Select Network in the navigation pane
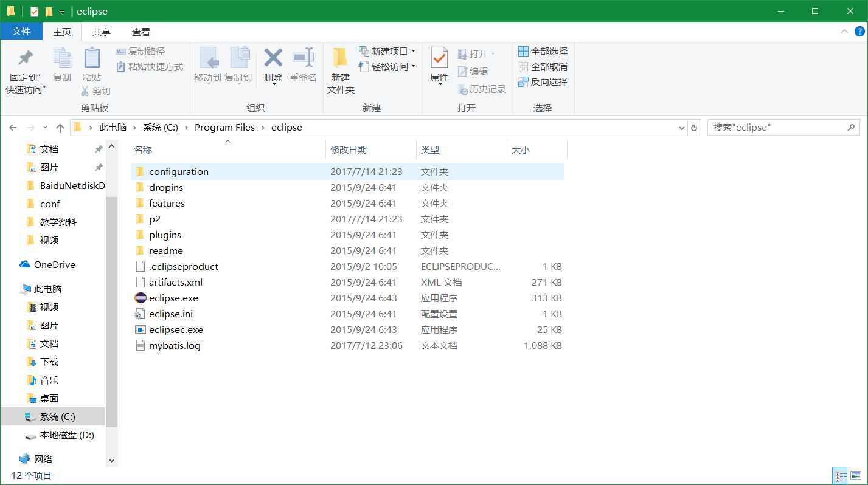 43,459
